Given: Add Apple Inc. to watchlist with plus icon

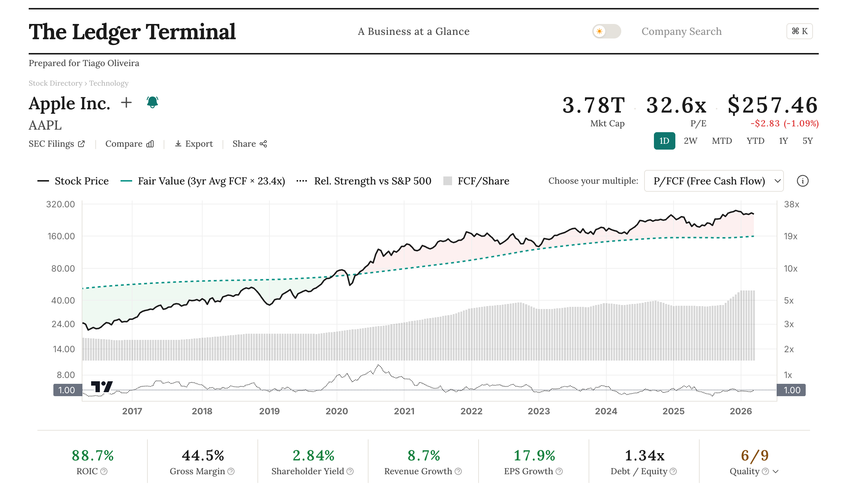Looking at the screenshot, I should pos(126,103).
